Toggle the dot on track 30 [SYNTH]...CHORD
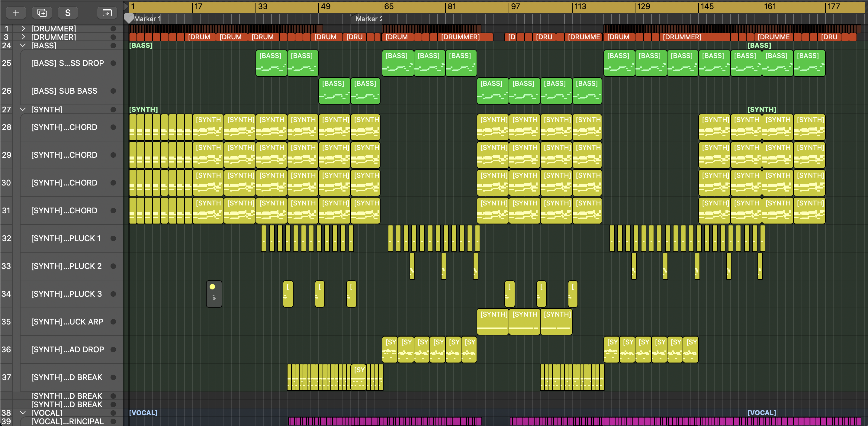This screenshot has width=868, height=426. click(x=113, y=183)
